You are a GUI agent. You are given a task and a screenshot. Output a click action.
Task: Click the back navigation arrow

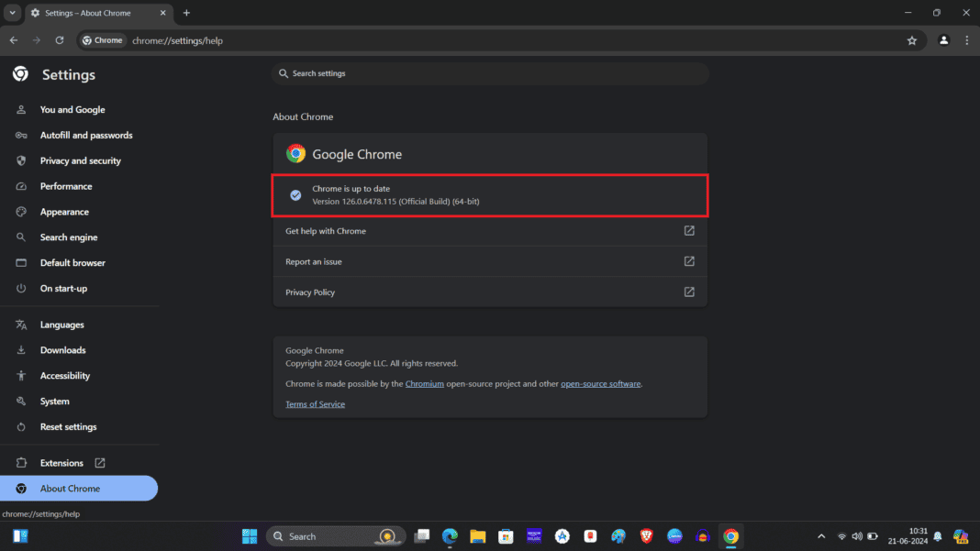click(13, 40)
